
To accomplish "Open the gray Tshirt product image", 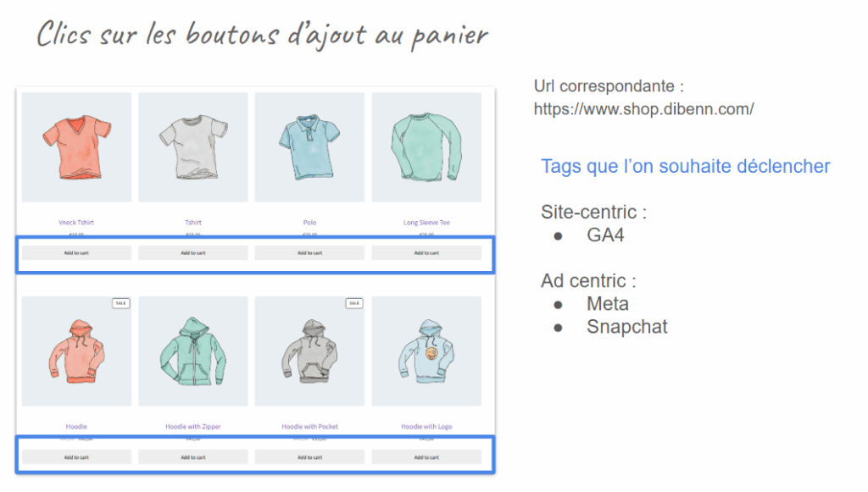I will [x=193, y=147].
